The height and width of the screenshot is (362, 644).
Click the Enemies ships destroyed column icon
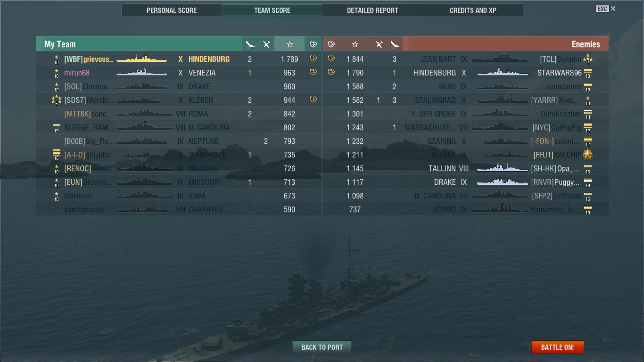(x=395, y=44)
